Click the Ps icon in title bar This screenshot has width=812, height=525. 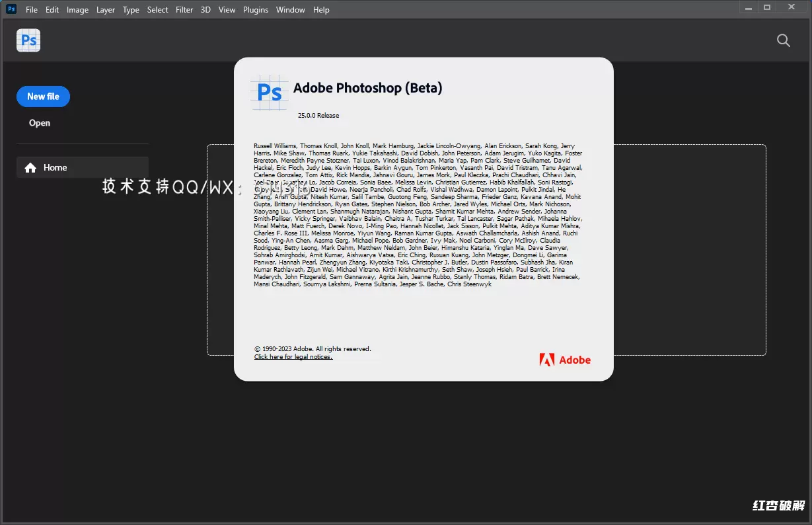[11, 9]
